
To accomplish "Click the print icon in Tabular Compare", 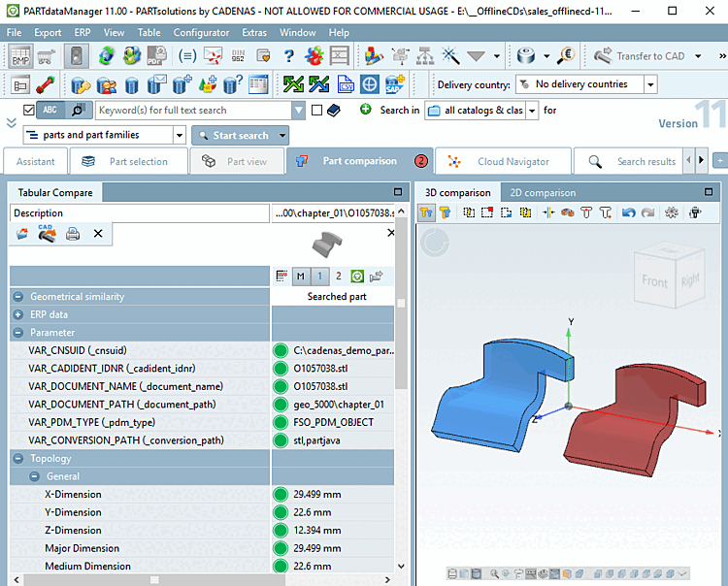I will 73,234.
